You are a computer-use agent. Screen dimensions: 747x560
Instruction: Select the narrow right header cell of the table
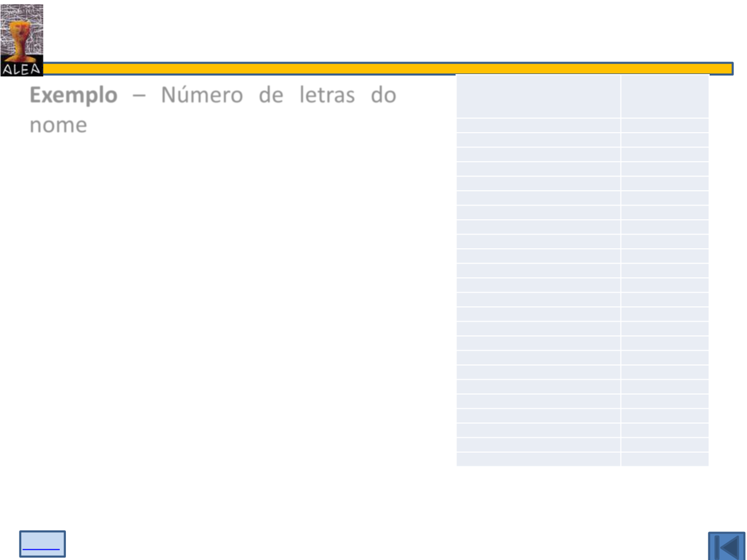tap(665, 96)
